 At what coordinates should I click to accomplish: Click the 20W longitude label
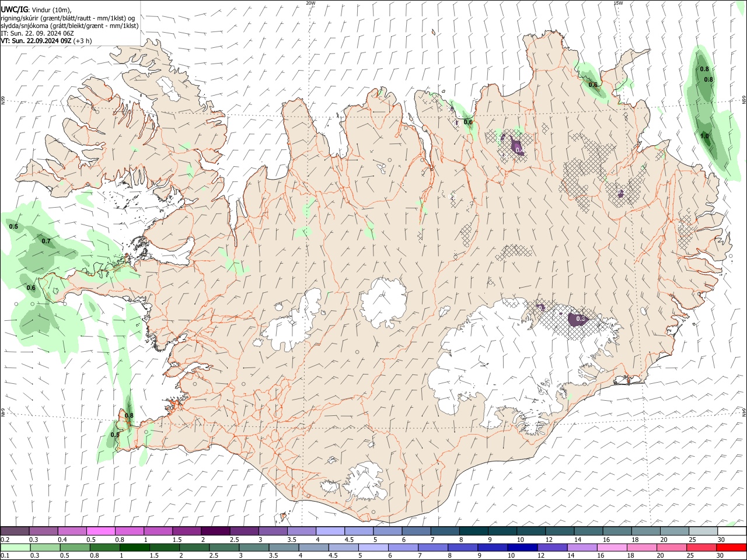(310, 3)
